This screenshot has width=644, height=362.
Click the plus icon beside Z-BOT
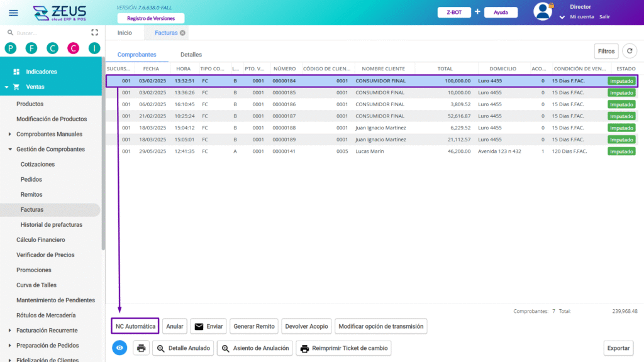[477, 12]
